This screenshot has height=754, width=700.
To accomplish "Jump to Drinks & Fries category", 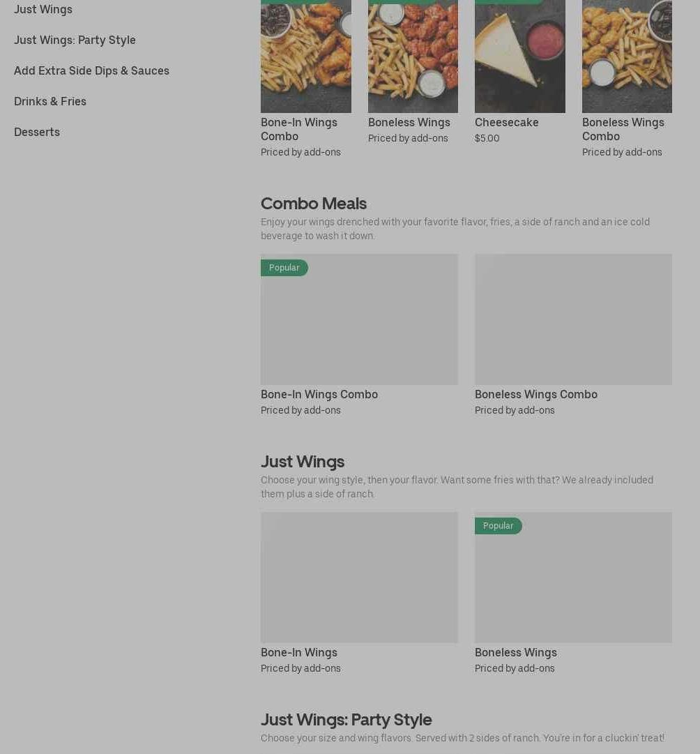I will click(50, 101).
